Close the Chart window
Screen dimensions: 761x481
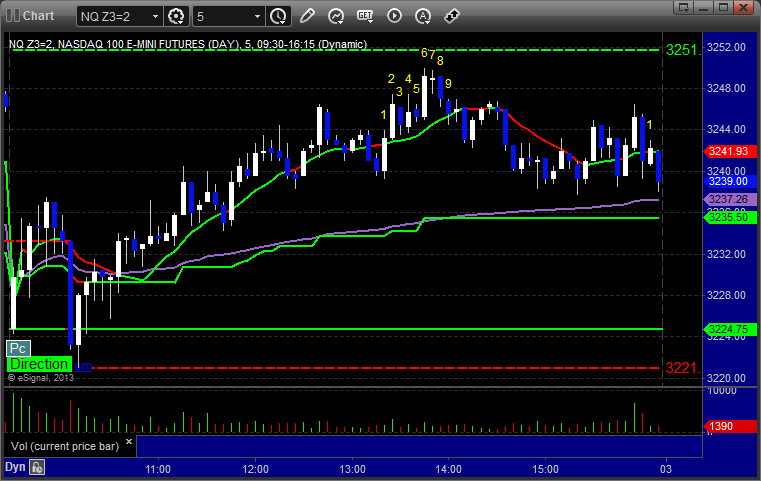pos(744,7)
